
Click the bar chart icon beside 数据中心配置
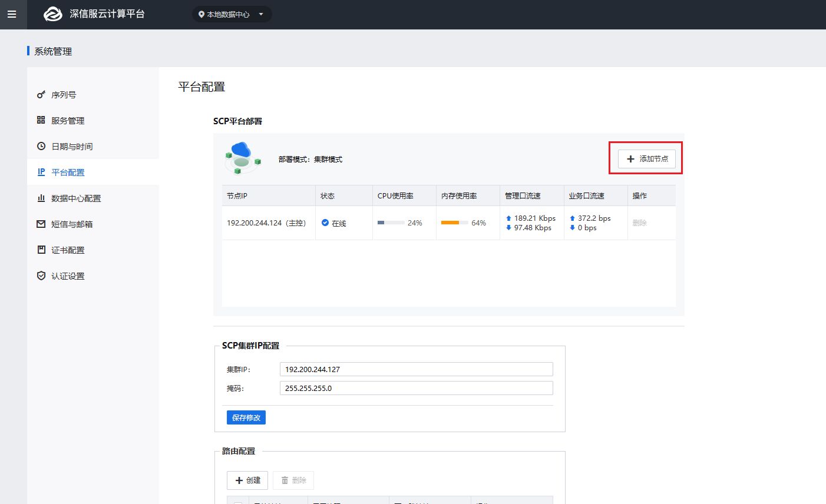[x=41, y=198]
